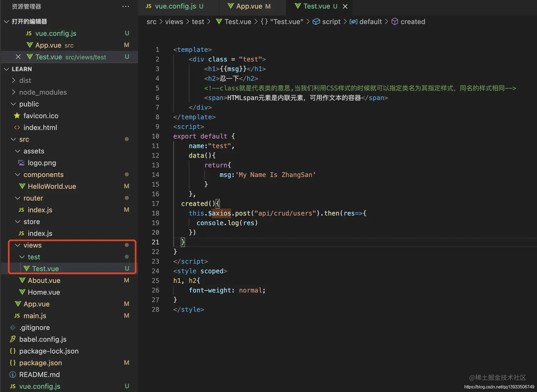Click the HelloWorld.vue Vue icon
This screenshot has width=537, height=392.
click(22, 186)
